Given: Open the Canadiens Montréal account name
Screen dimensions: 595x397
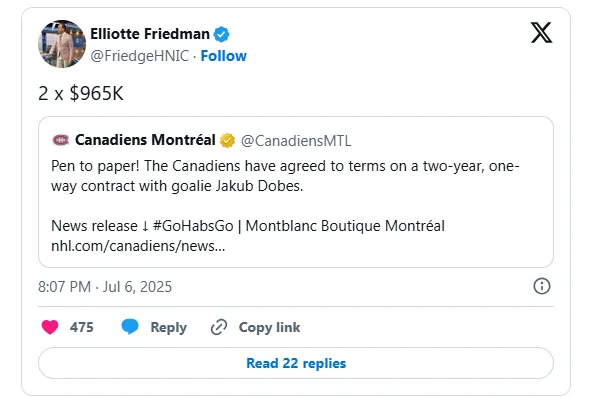Looking at the screenshot, I should click(145, 140).
